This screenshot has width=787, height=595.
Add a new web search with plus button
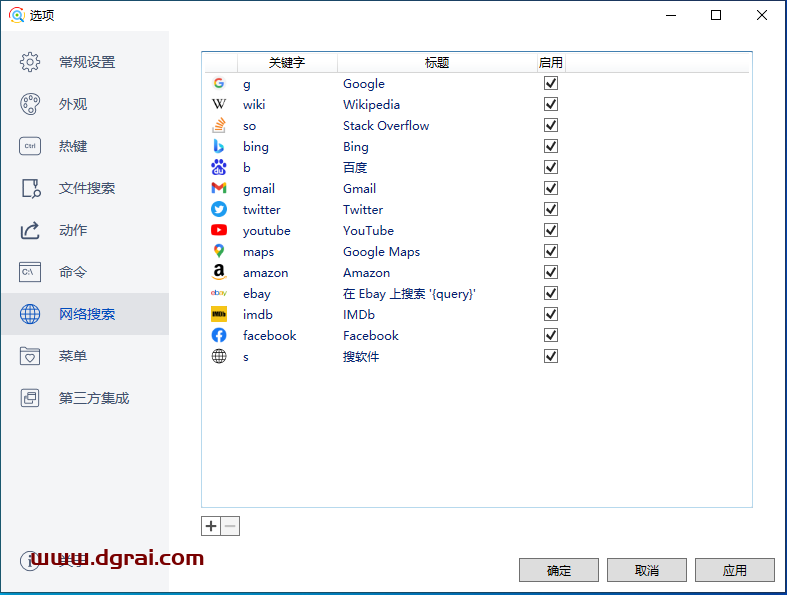pos(211,526)
